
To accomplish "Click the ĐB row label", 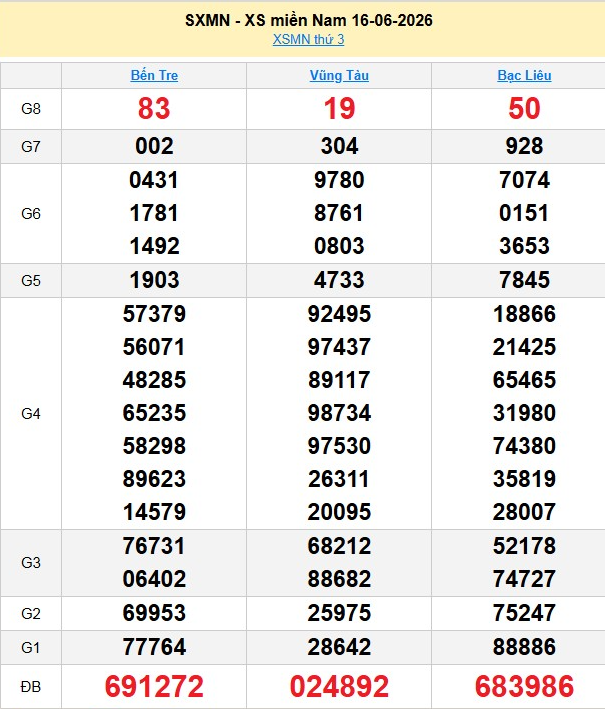I will point(31,687).
